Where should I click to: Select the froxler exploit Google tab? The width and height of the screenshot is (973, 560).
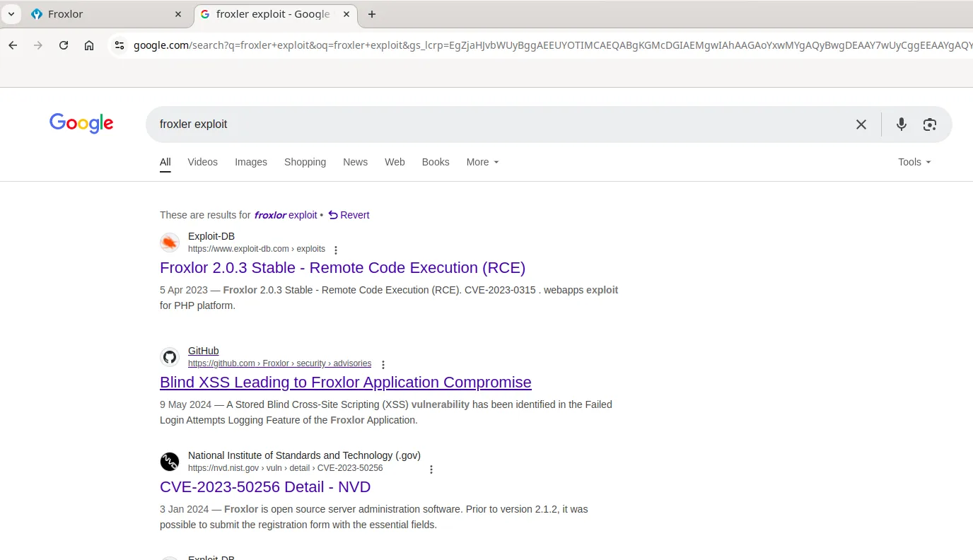277,14
